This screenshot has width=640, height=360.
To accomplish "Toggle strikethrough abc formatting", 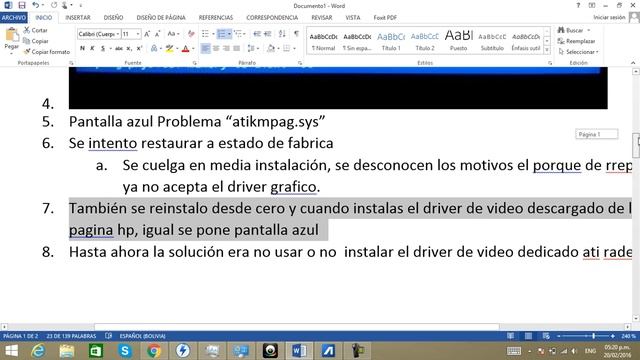I will [119, 49].
